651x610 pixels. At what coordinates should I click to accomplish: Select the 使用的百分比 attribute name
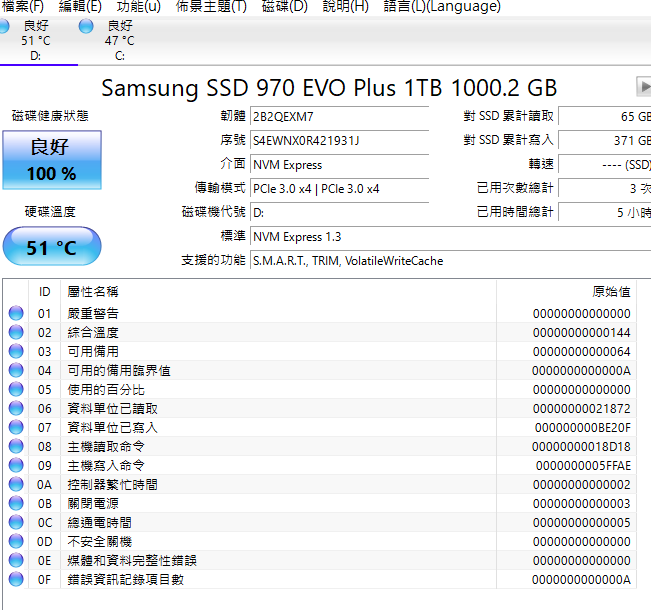click(x=106, y=390)
